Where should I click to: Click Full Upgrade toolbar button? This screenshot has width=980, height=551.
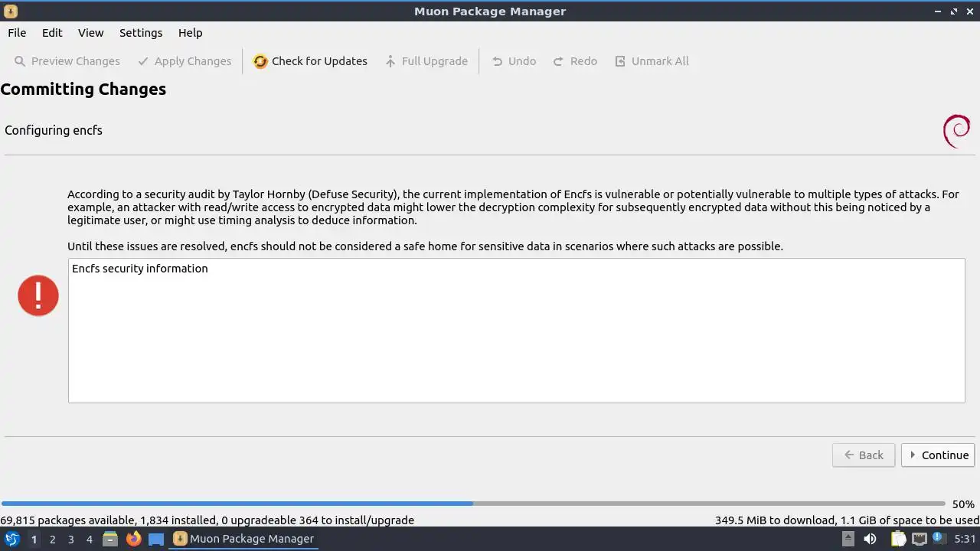[x=426, y=61]
